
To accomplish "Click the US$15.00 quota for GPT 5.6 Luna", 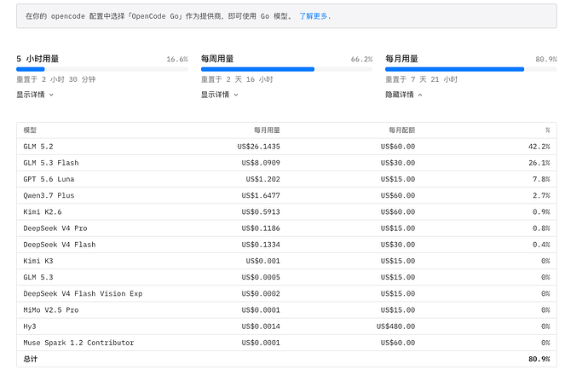I will point(398,179).
